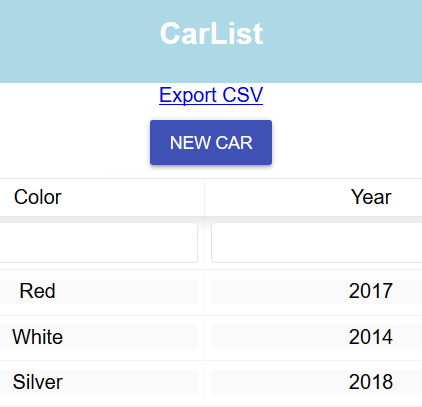Select the row containing Red and 2017
422x407 pixels.
(211, 292)
